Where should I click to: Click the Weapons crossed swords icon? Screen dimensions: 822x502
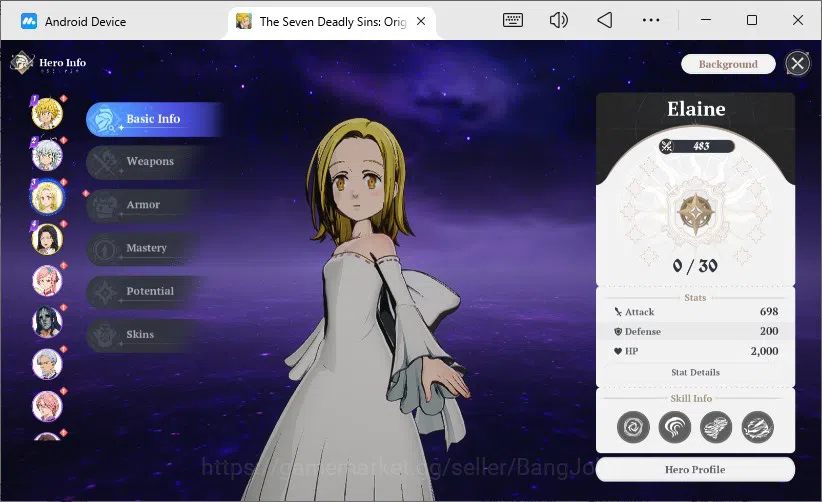coord(104,162)
